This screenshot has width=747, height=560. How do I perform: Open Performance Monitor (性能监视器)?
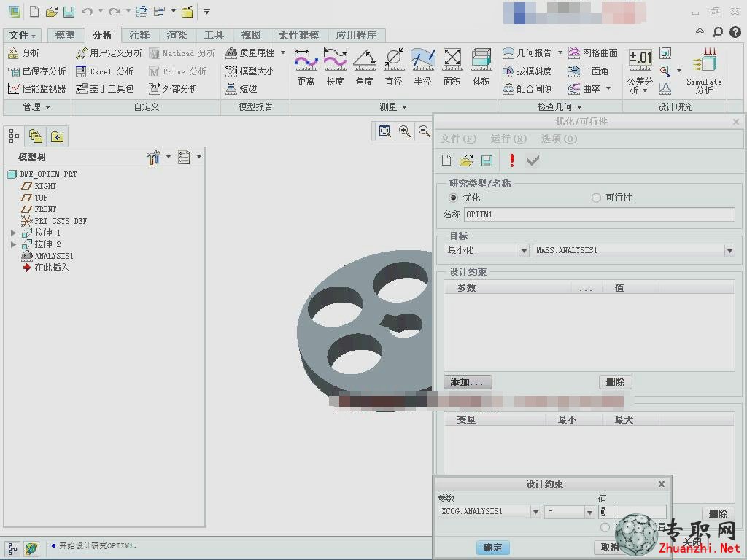coord(36,88)
